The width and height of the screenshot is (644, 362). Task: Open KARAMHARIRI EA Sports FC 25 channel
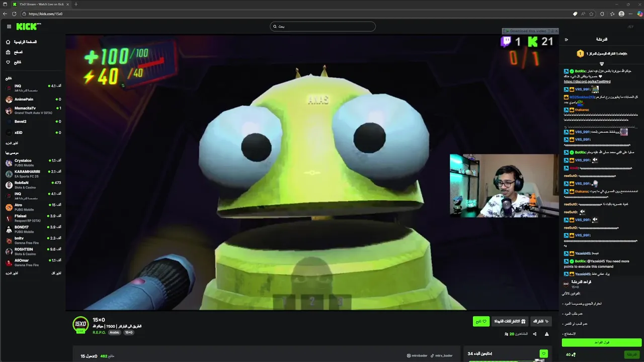click(x=33, y=173)
